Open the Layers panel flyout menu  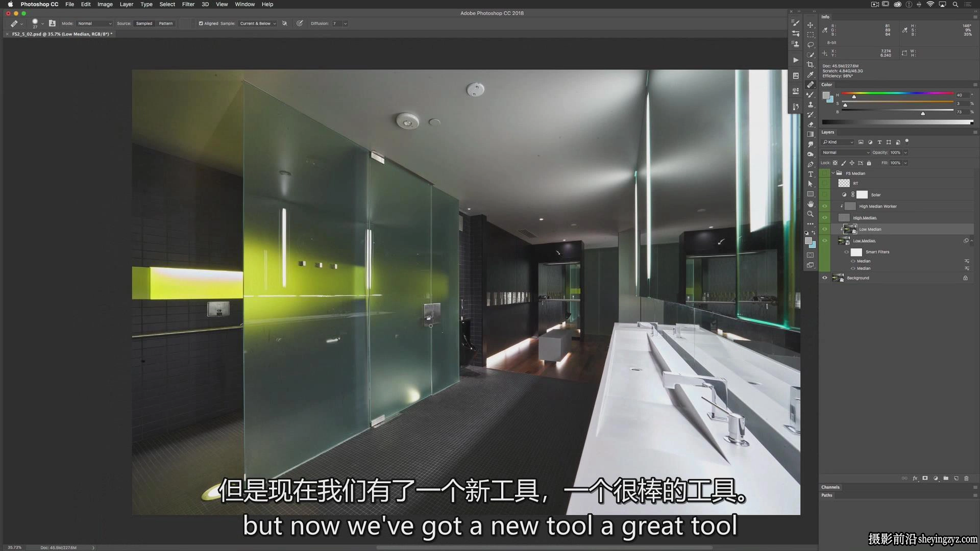point(975,132)
